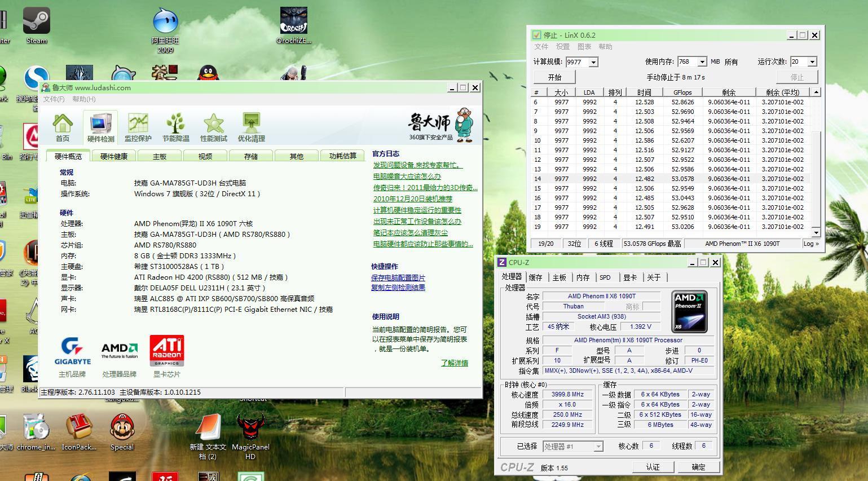
Task: Click the Log button in LinX status bar
Action: [x=811, y=244]
